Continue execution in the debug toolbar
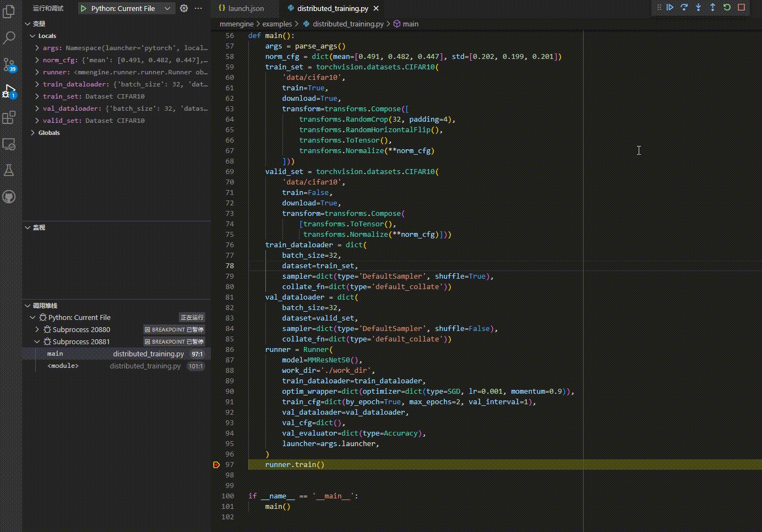The width and height of the screenshot is (762, 532). click(670, 8)
